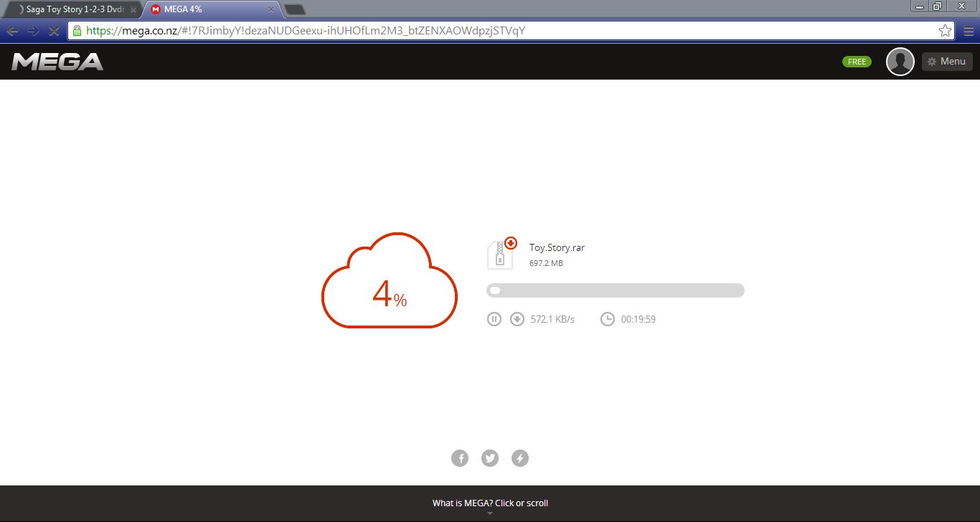The image size is (980, 522).
Task: Close the Saga Toy Story tab
Action: [133, 10]
